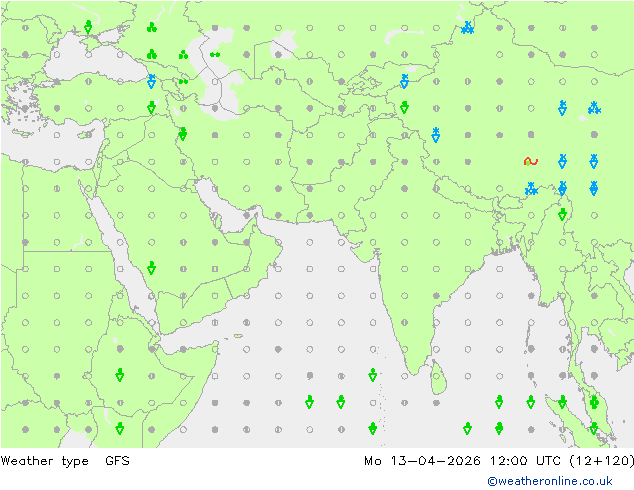
Task: Select the blue heavy snow symbol over Bhutan
Action: click(x=531, y=188)
